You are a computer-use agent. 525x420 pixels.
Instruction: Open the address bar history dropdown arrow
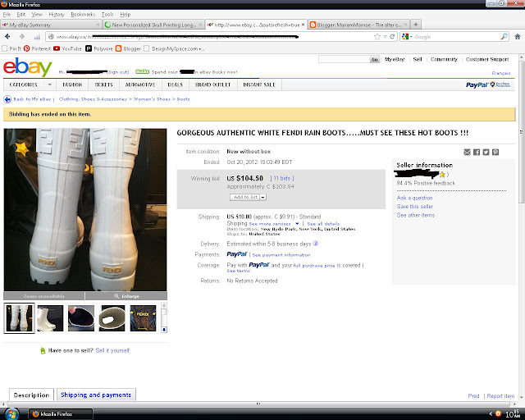(x=386, y=37)
